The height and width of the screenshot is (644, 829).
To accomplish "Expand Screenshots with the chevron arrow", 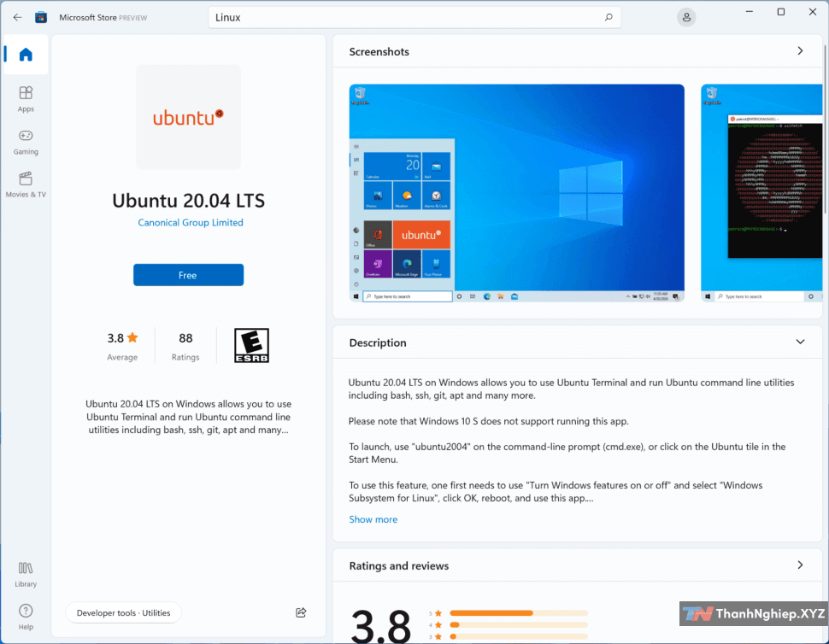I will [x=800, y=50].
